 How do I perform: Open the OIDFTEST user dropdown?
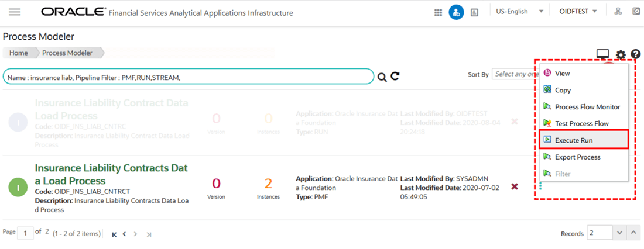[x=578, y=12]
